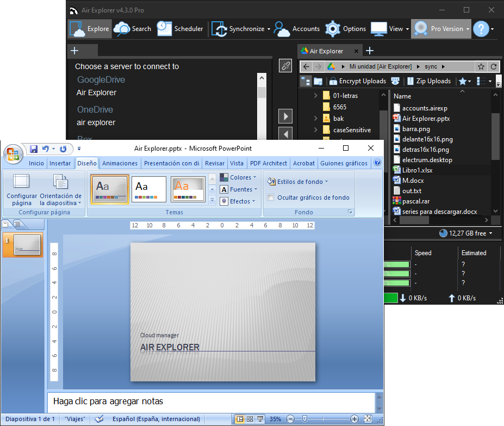The height and width of the screenshot is (426, 504).
Task: Redo action in PowerPoint Quick Access toolbar
Action: [63, 149]
